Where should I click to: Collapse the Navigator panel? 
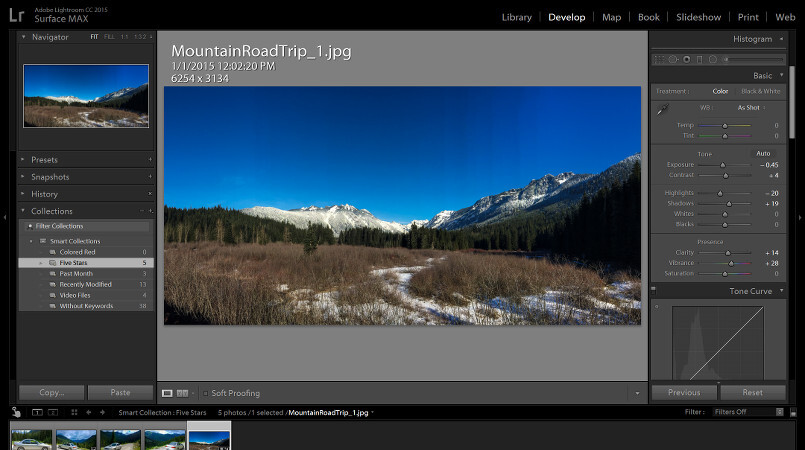23,37
